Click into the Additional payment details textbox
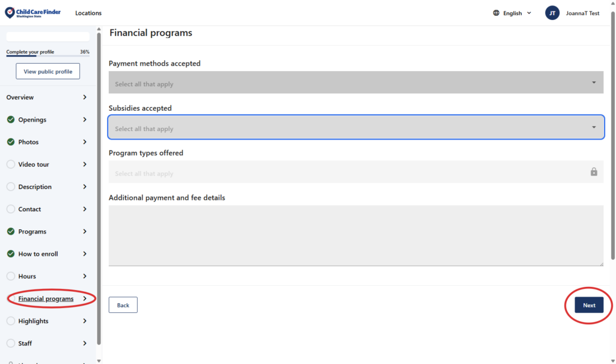This screenshot has height=364, width=616. pyautogui.click(x=356, y=235)
